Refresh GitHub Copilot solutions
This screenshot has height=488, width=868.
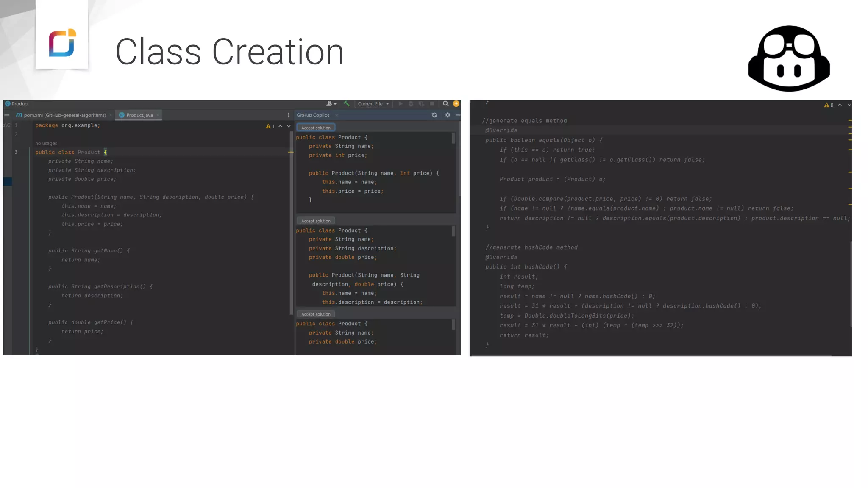(434, 115)
